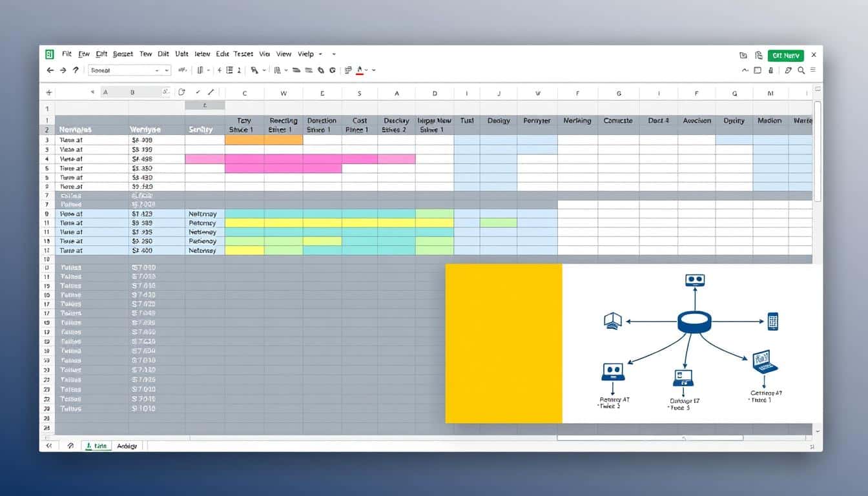868x496 pixels.
Task: Open the dropdown next to paint format icon
Action: 265,70
